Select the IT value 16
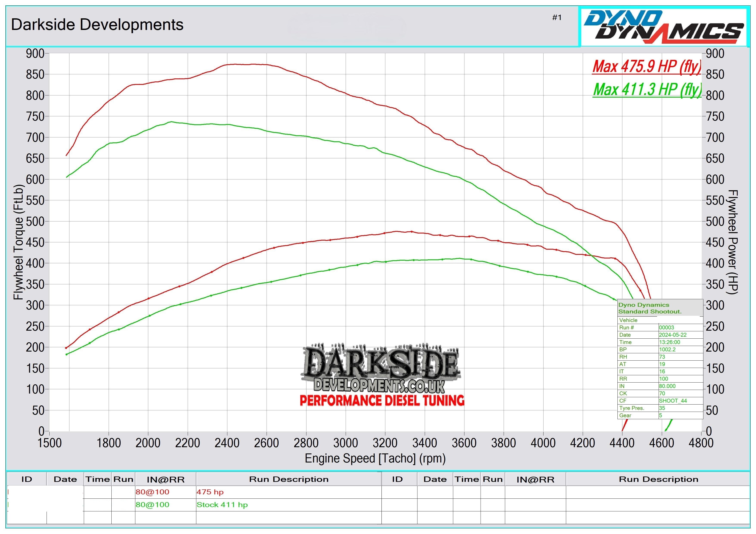Viewport: 756px width, 534px height. (x=662, y=371)
